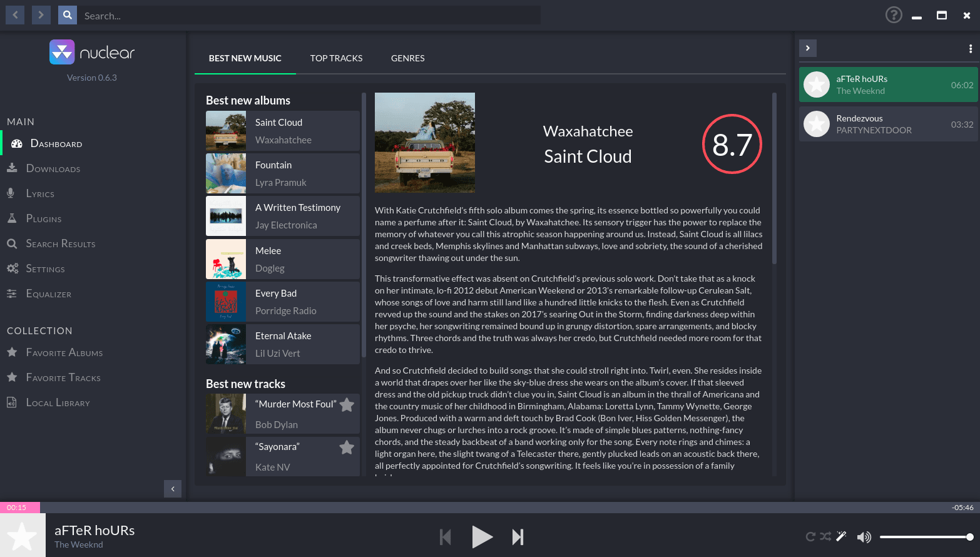Image resolution: width=980 pixels, height=557 pixels.
Task: Click the large Saint Cloud cover art
Action: pyautogui.click(x=425, y=143)
